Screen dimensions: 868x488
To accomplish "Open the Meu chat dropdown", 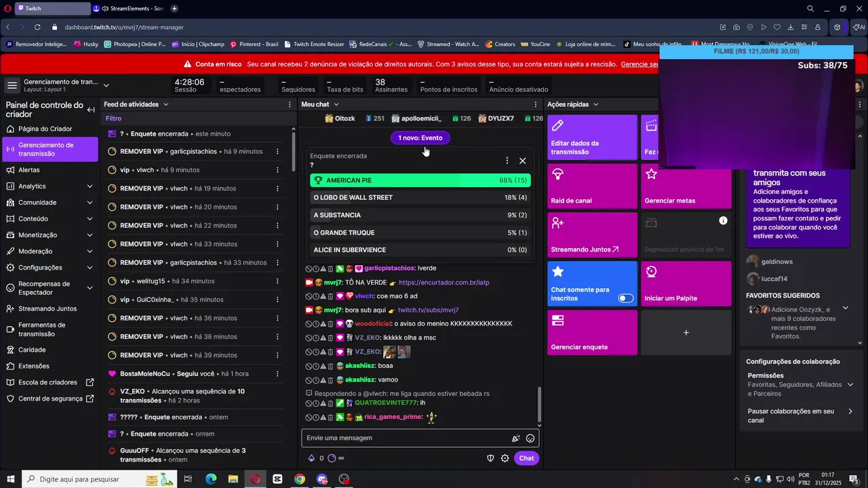I will point(336,104).
